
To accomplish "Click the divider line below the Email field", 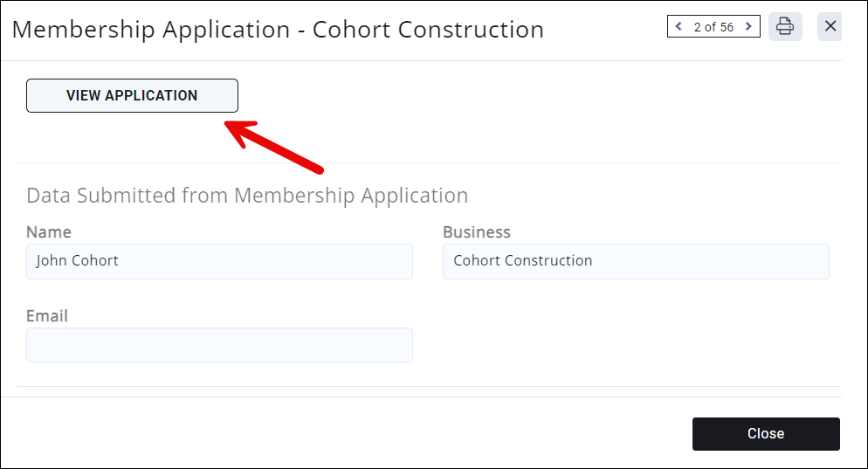I will [428, 386].
